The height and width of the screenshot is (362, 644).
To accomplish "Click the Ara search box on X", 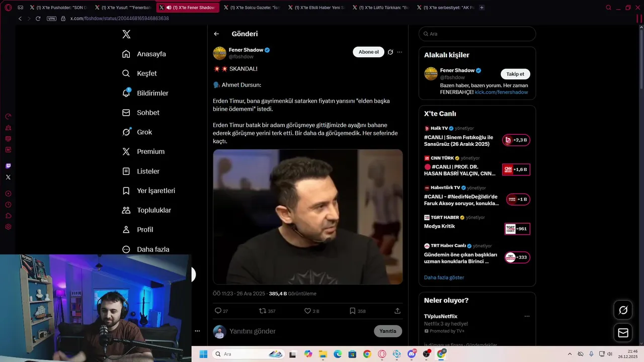I will 477,34.
